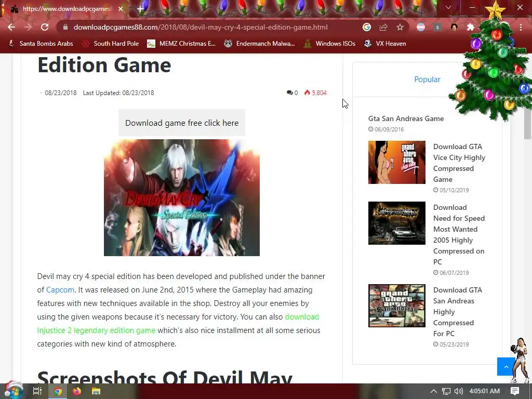The width and height of the screenshot is (532, 399).
Task: Click the address bar URL
Action: 201,27
